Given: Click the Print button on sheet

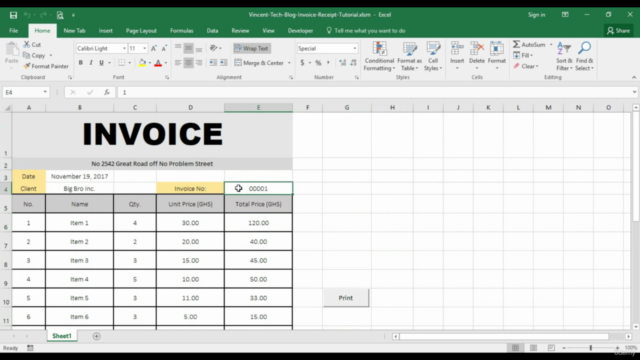Looking at the screenshot, I should tap(346, 298).
